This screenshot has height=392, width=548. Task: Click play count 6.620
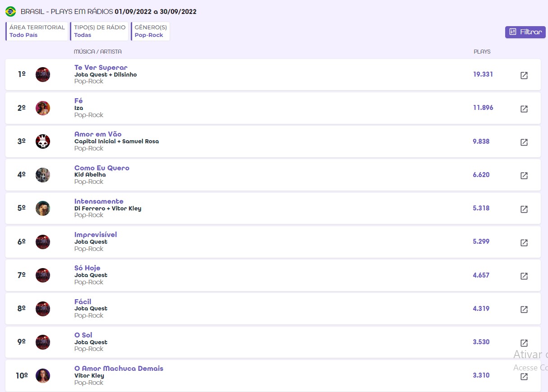coord(481,175)
